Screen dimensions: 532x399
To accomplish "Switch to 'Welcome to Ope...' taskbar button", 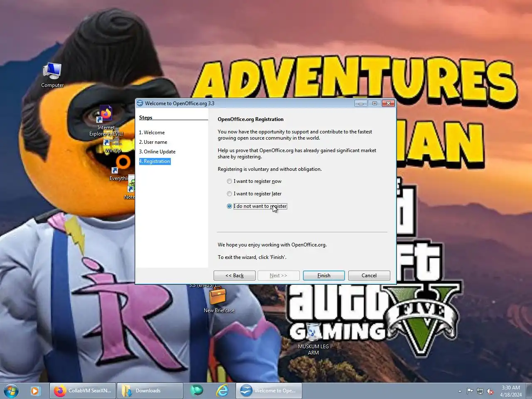I will click(269, 391).
